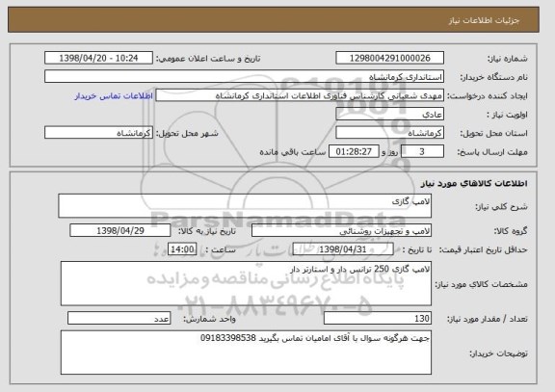The image size is (555, 392).
Task: Click the goods specification box لامپ گازی 250
Action: click(246, 284)
